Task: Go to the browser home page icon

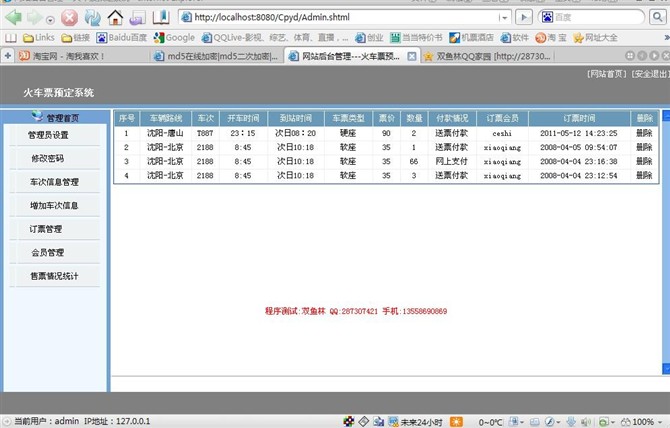Action: click(x=115, y=18)
